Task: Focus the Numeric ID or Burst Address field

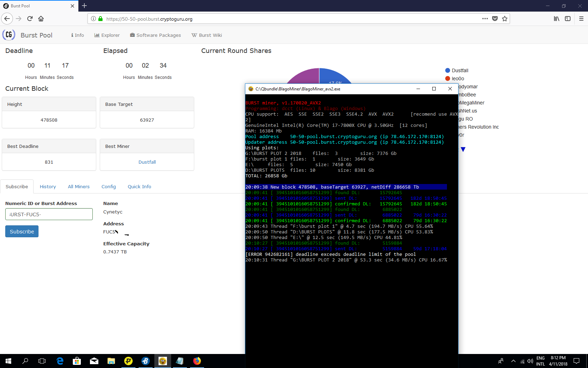Action: [49, 214]
